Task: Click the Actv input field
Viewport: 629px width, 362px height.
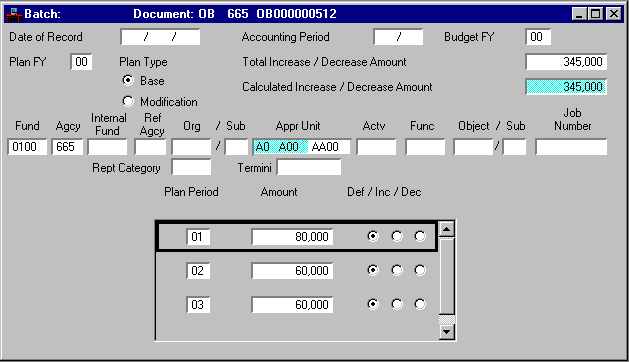Action: tap(376, 147)
